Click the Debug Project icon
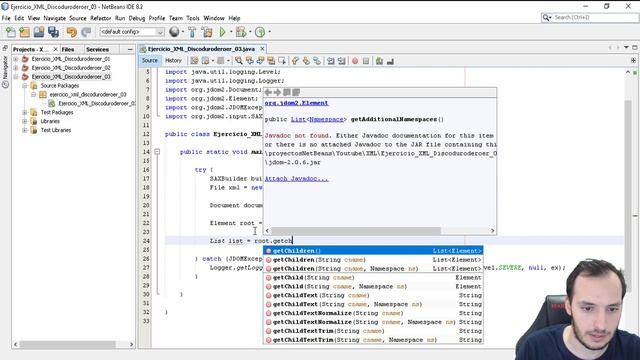The width and height of the screenshot is (640, 360). pos(241,32)
